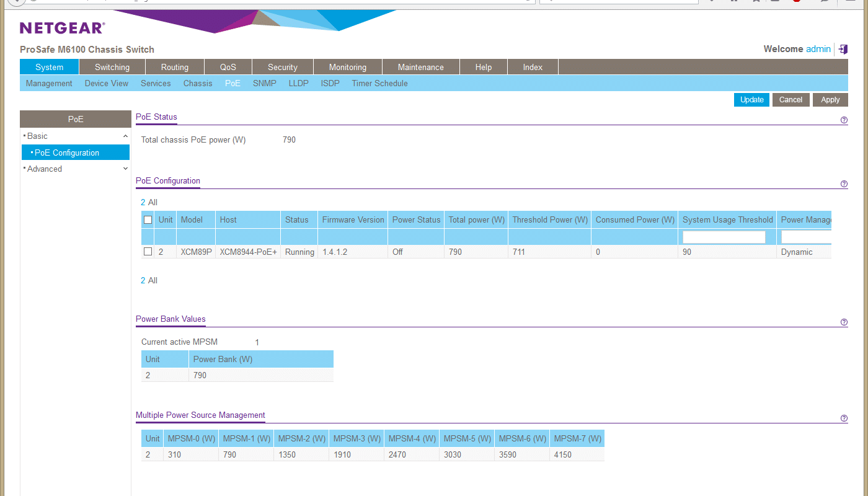Click the Power Status column header
Screen dimensions: 868x496
416,219
